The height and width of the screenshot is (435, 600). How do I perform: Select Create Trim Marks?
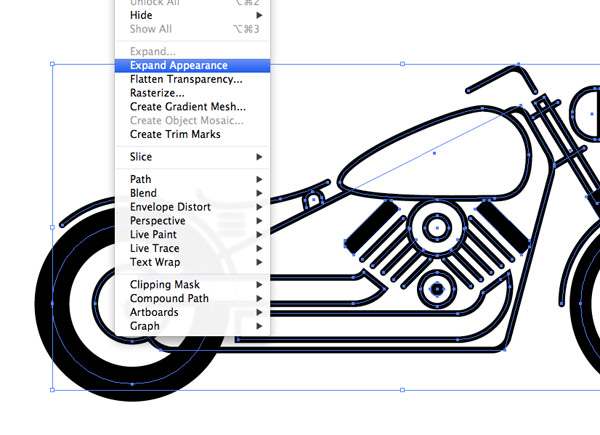tap(192, 134)
